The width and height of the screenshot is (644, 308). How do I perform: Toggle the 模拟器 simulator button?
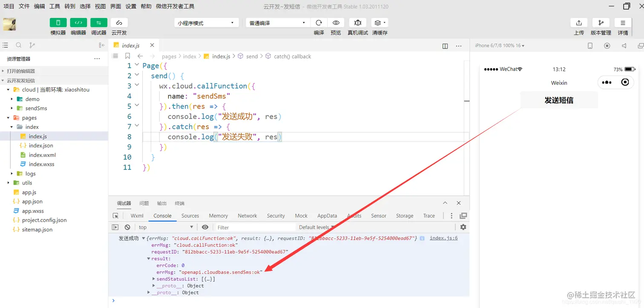tap(58, 23)
